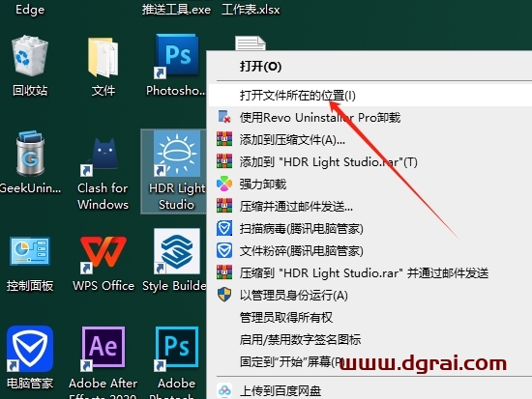Image resolution: width=532 pixels, height=399 pixels.
Task: Select the 控制面板 Control Panel icon
Action: [30, 251]
